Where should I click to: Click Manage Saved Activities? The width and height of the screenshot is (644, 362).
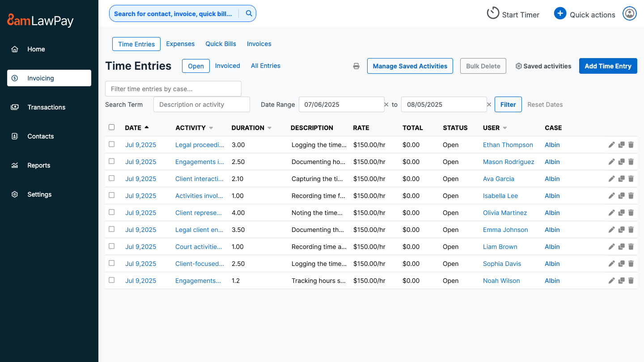coord(410,66)
